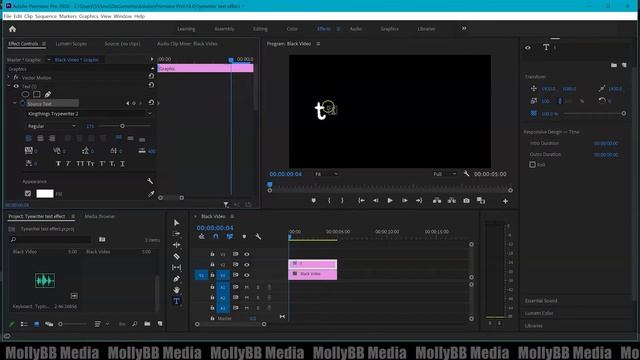Click the create group folder icon
640x360 pixels.
click(613, 65)
